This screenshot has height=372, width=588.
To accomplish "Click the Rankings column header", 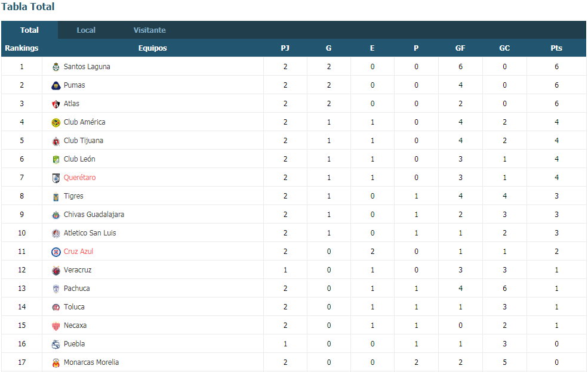I will pyautogui.click(x=21, y=48).
